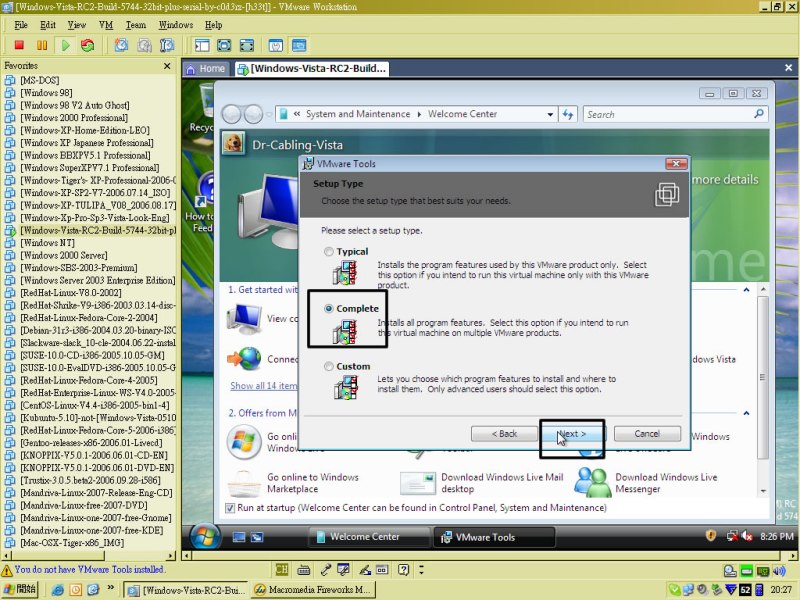Click the red Power Off toolbar icon
The image size is (800, 600).
click(19, 45)
